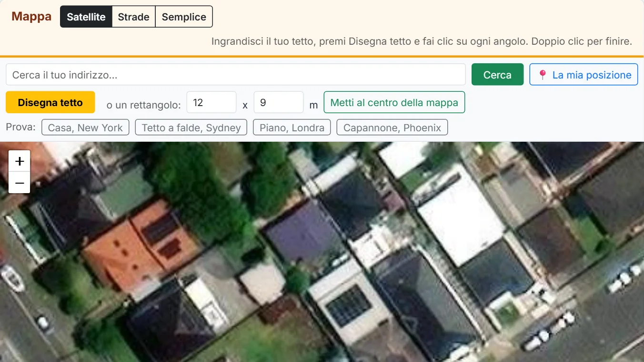This screenshot has width=644, height=362.
Task: Switch map to Satellite view
Action: 86,17
